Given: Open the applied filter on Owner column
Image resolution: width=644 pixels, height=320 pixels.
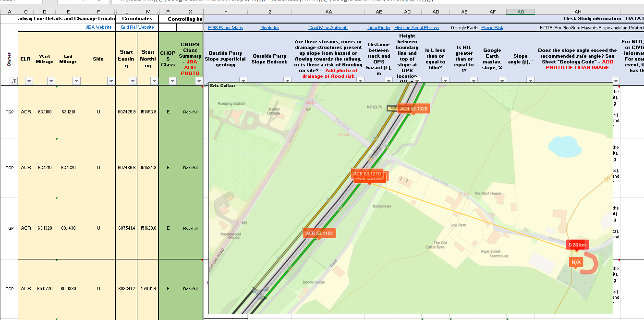Looking at the screenshot, I should (x=13, y=81).
